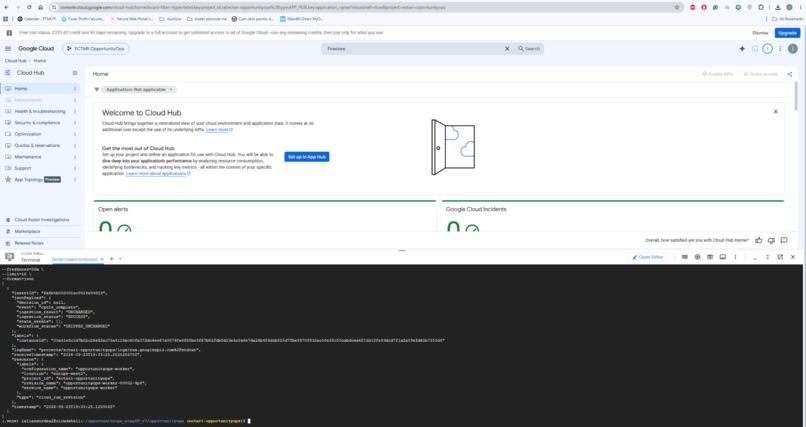Open the Gemini sparkle assistant icon
This screenshot has height=427, width=806.
742,49
